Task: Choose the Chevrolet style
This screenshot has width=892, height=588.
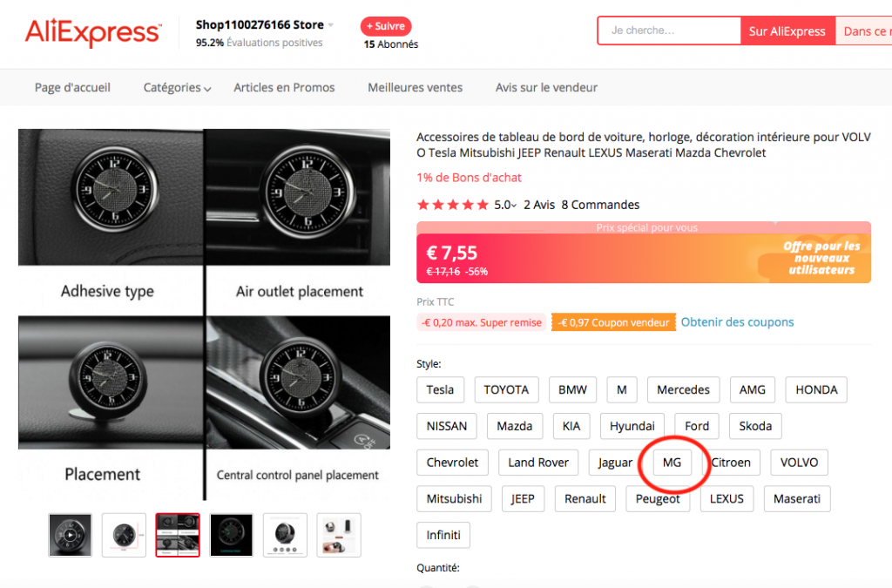Action: pyautogui.click(x=452, y=463)
